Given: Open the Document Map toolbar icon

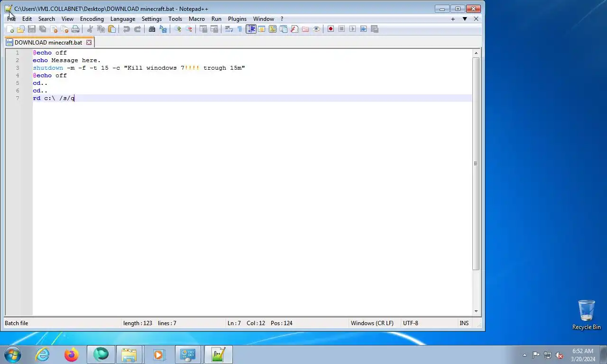Looking at the screenshot, I should coord(273,29).
